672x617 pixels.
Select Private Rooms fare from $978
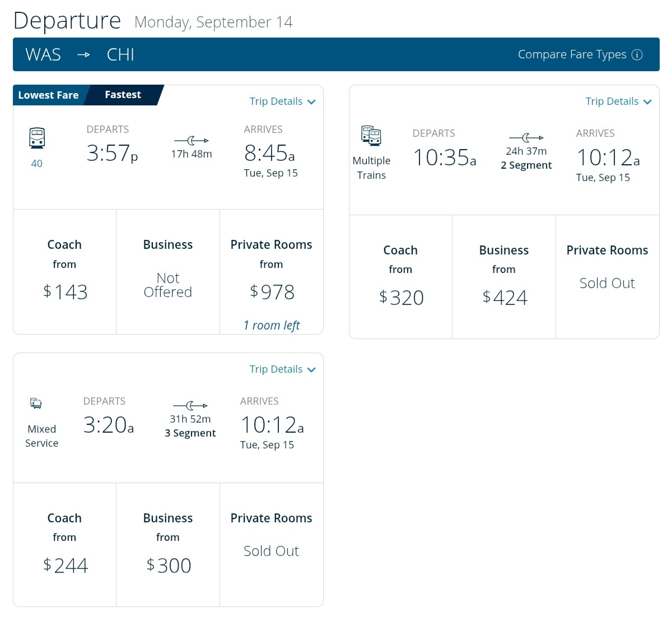pos(272,272)
